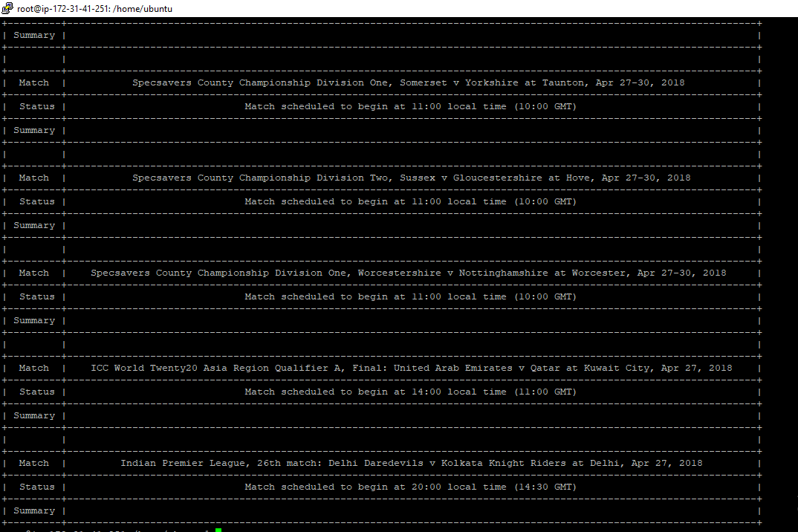Click the "Match" label beside Worcestershire v Nottinghamshire
The height and width of the screenshot is (532, 798).
[34, 273]
